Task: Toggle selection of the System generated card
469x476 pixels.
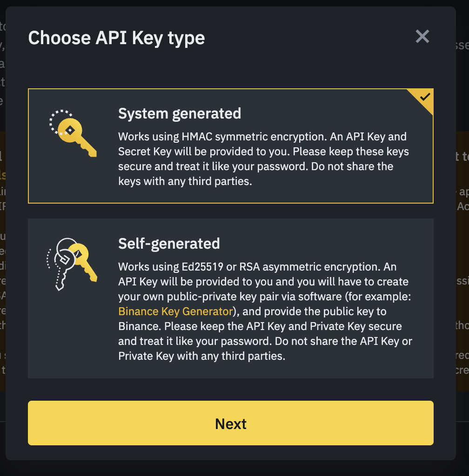Action: tap(231, 145)
